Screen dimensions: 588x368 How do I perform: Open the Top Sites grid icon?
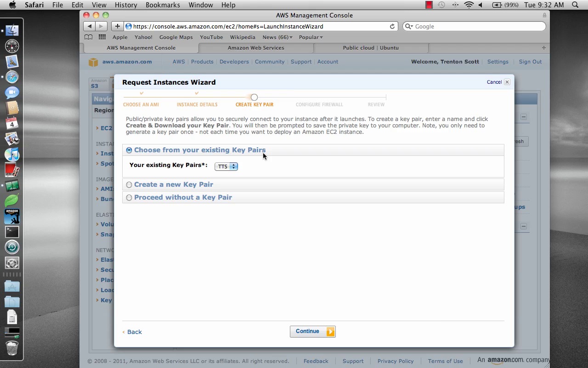coord(102,37)
